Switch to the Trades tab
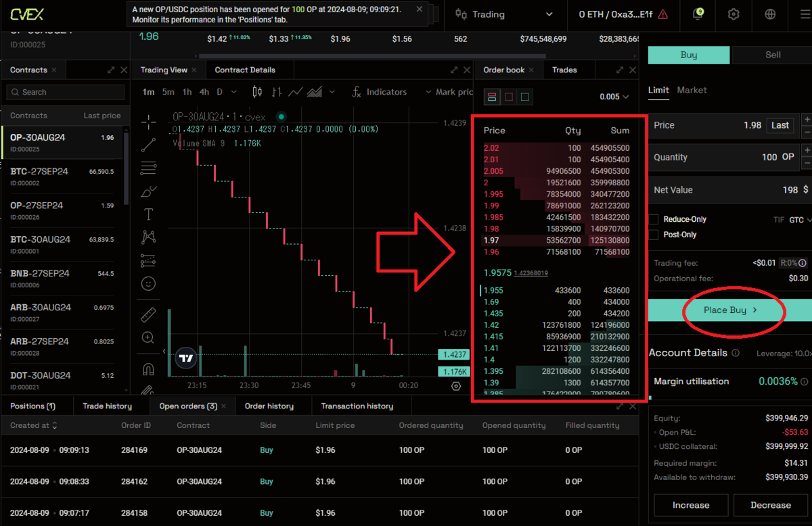This screenshot has height=526, width=812. point(564,70)
